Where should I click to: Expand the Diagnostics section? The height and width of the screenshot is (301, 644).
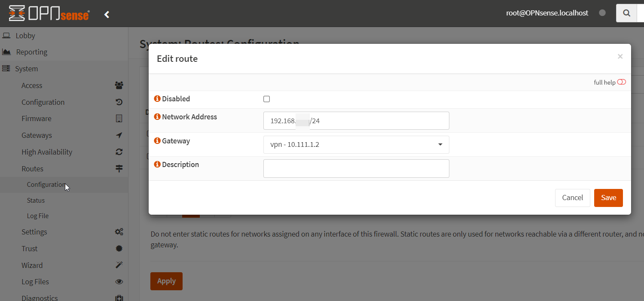40,297
